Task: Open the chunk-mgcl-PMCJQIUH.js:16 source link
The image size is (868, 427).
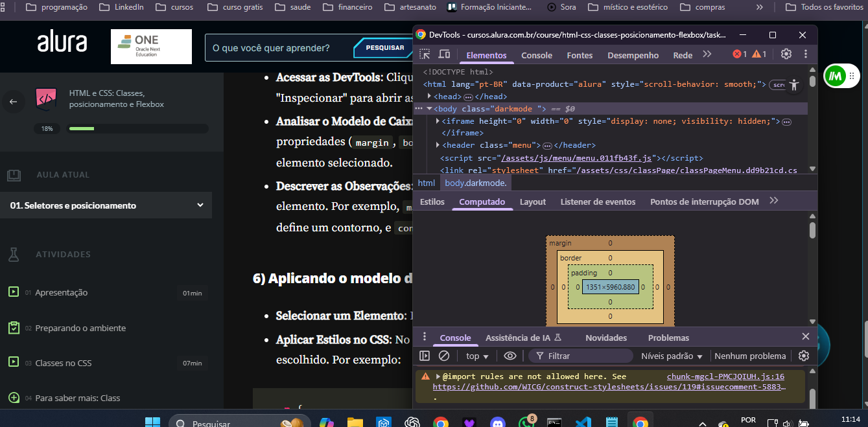Action: point(725,376)
